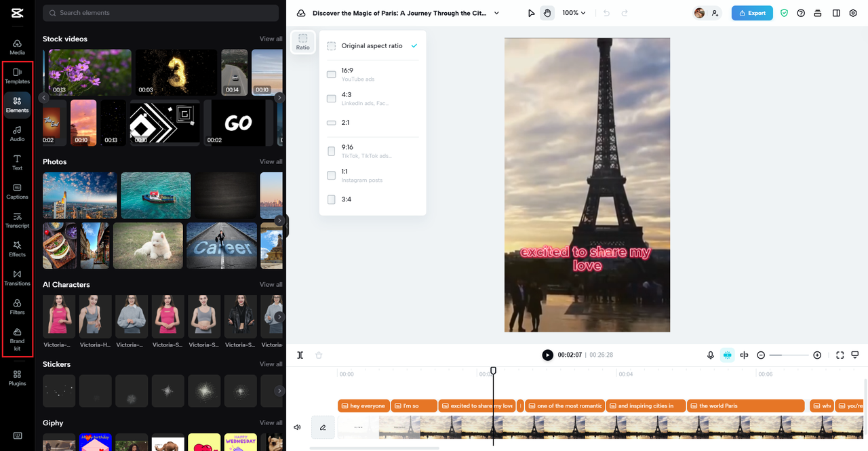Screen dimensions: 868x451
Task: View all Stock videos
Action: (x=271, y=39)
